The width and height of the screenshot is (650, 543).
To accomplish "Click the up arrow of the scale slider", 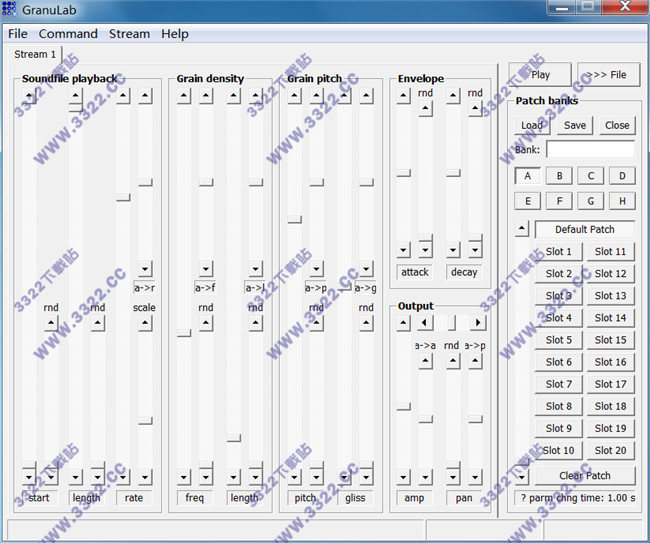I will (x=145, y=323).
